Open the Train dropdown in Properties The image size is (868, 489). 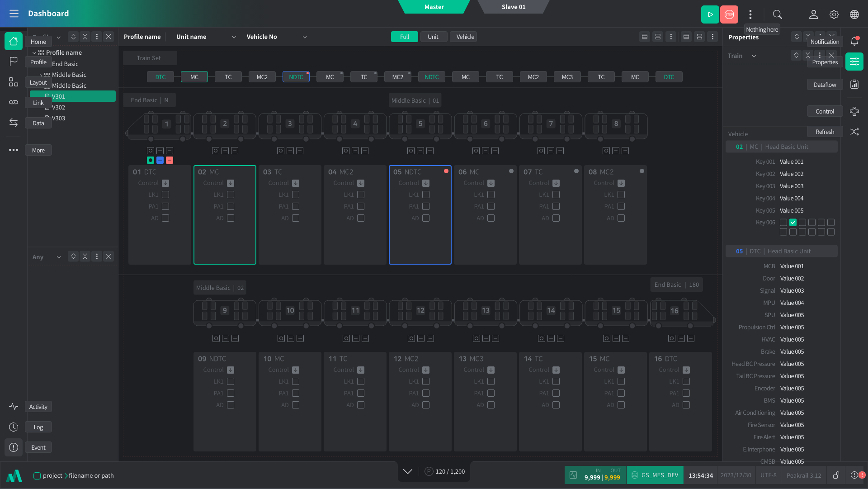[754, 56]
